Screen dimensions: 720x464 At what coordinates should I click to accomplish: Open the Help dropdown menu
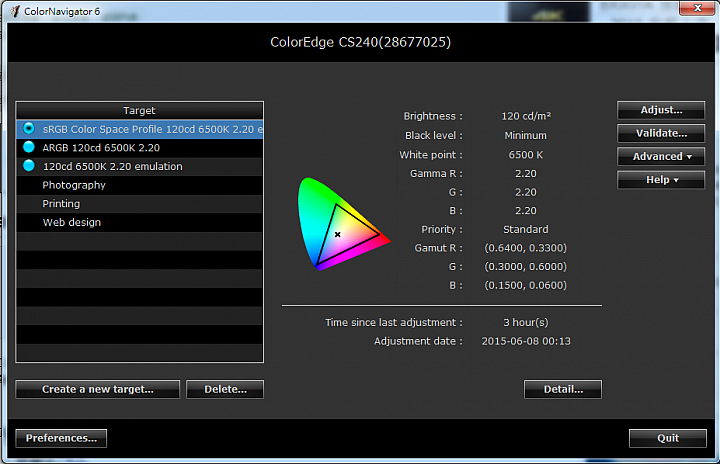pyautogui.click(x=661, y=180)
